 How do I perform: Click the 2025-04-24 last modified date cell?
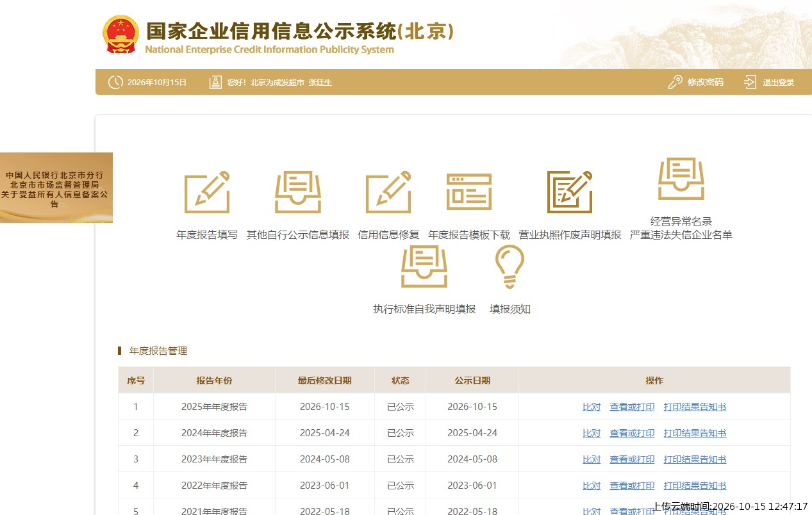325,433
